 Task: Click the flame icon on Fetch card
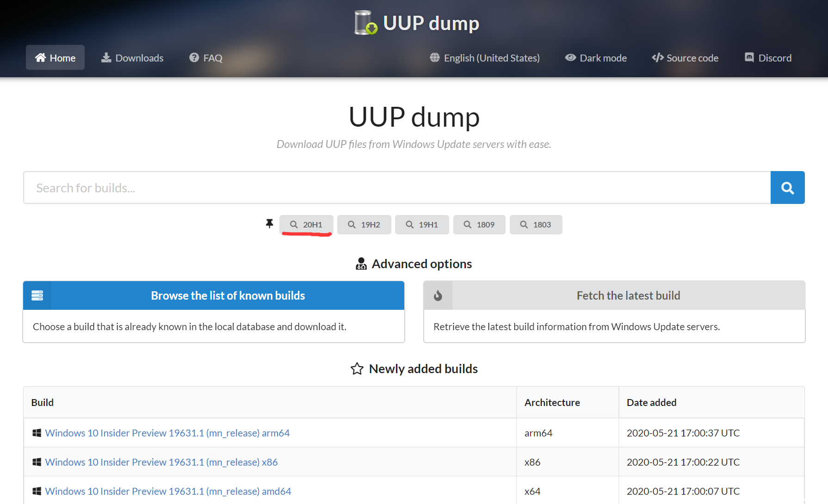pos(438,295)
